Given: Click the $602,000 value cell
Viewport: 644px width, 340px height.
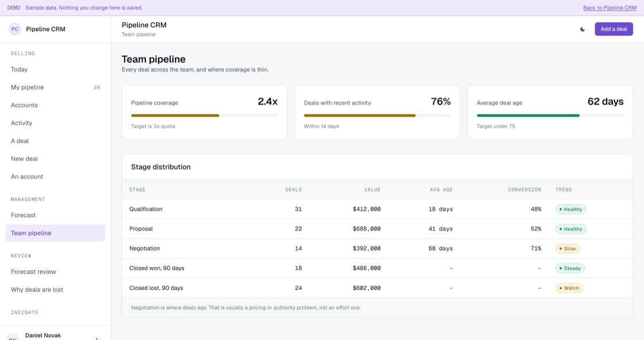Looking at the screenshot, I should 366,288.
